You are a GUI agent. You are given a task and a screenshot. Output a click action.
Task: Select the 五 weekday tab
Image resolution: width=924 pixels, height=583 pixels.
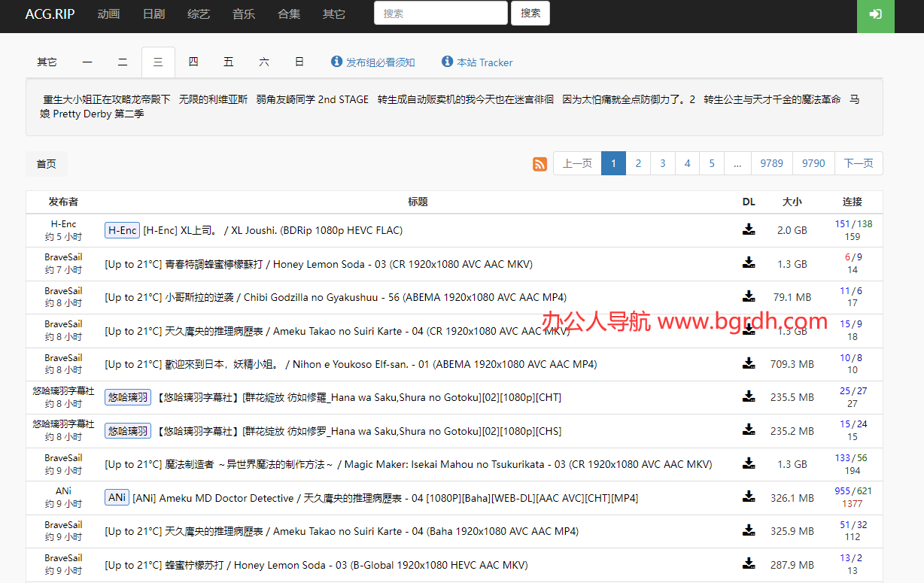pos(229,62)
